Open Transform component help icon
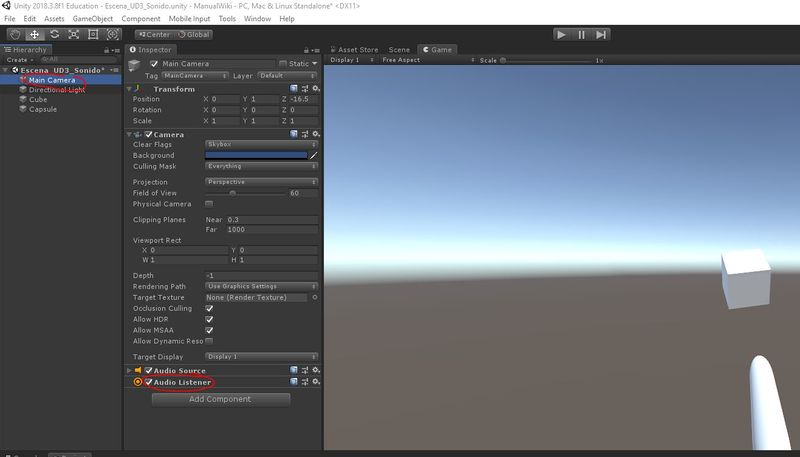The image size is (800, 457). 294,89
